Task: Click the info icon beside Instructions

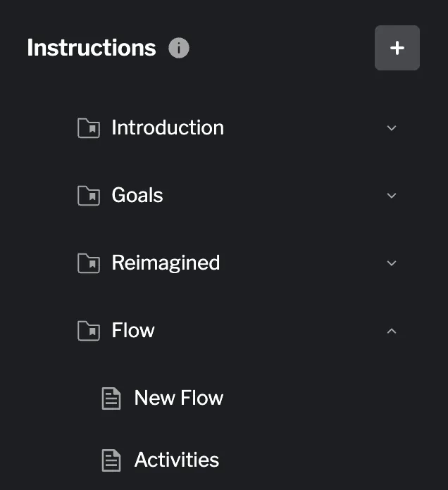Action: [x=179, y=49]
